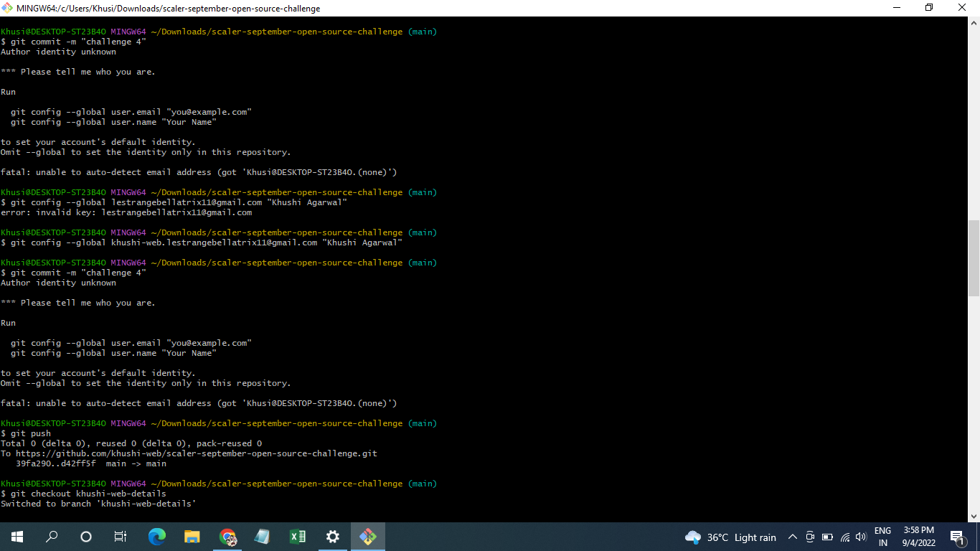Viewport: 980px width, 551px height.
Task: Open the Start menu
Action: [x=17, y=536]
